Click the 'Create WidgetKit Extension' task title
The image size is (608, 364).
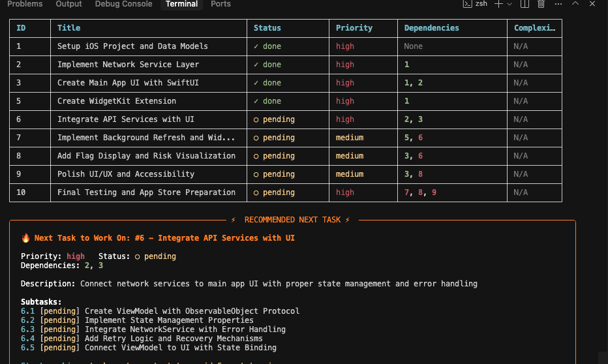pos(116,101)
